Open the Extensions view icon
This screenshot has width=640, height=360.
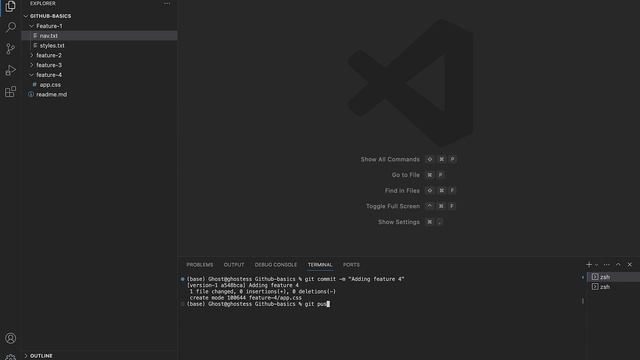(10, 92)
